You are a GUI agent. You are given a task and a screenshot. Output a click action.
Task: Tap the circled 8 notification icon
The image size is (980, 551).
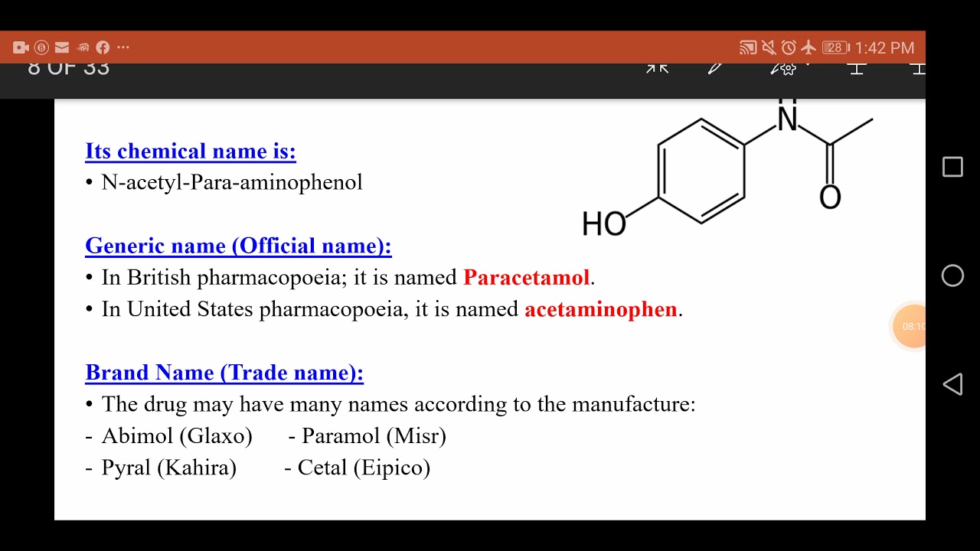[x=41, y=47]
